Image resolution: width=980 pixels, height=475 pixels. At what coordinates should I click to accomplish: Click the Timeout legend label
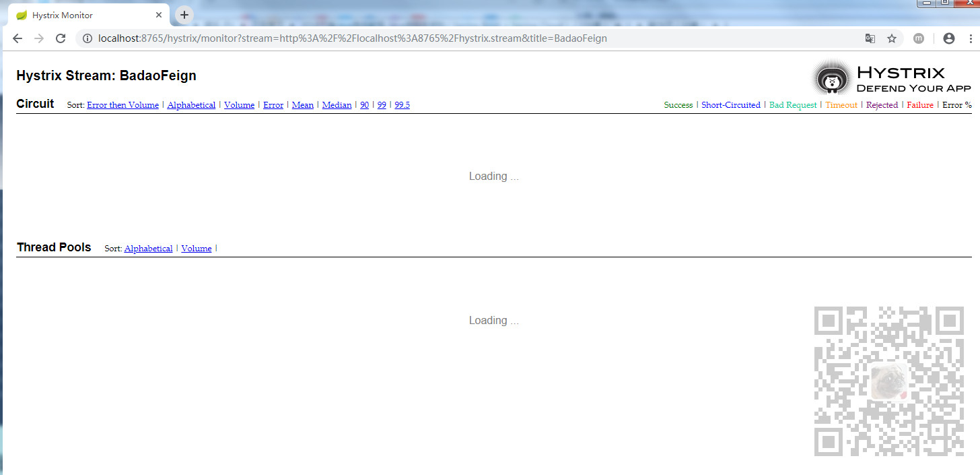point(841,105)
